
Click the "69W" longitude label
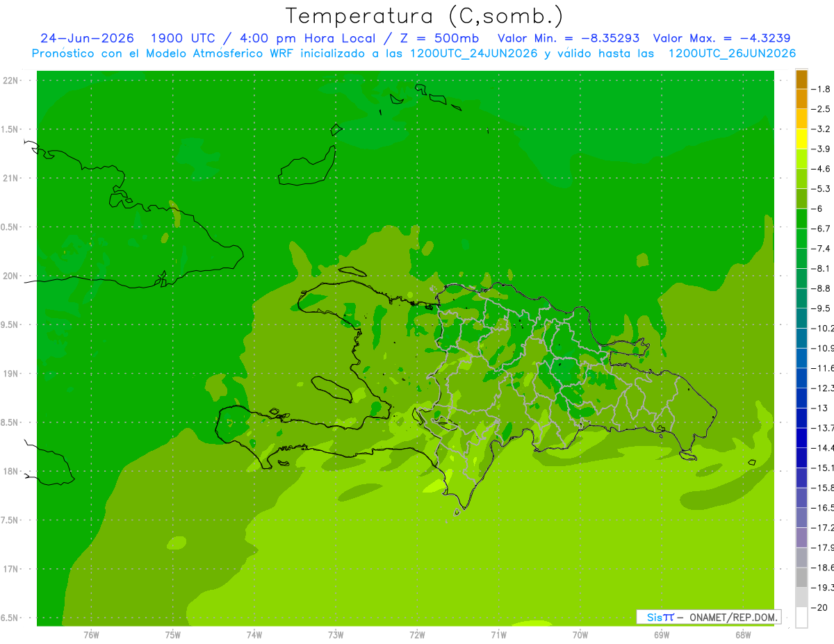click(x=662, y=634)
